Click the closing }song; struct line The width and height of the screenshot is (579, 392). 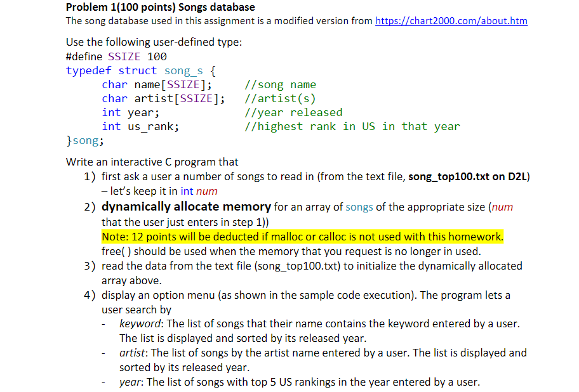click(x=85, y=140)
